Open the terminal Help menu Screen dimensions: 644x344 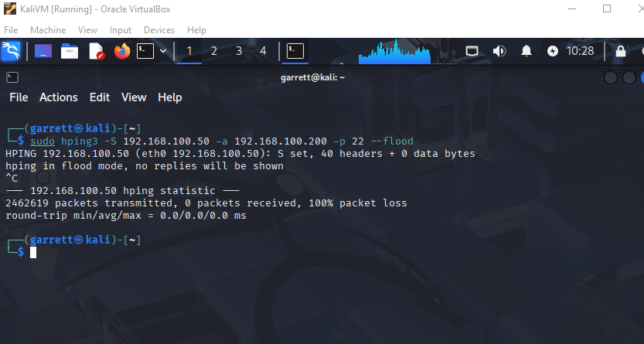tap(170, 97)
